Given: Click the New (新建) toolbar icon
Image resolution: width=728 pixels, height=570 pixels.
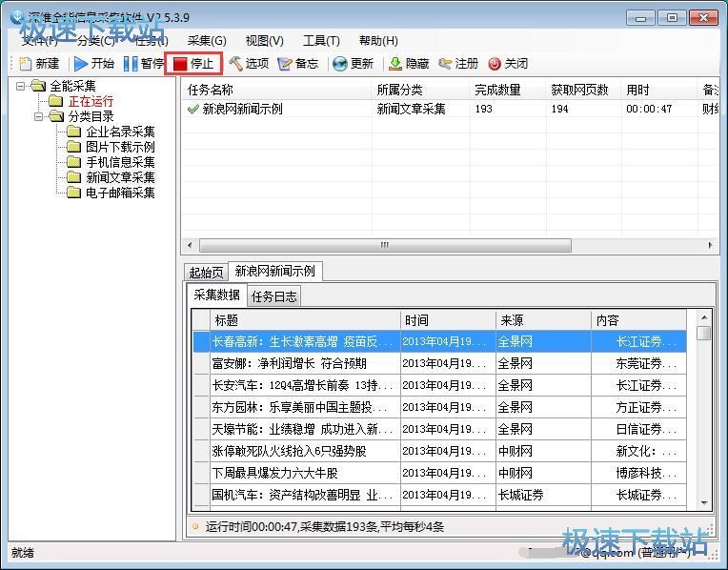Looking at the screenshot, I should (x=26, y=64).
